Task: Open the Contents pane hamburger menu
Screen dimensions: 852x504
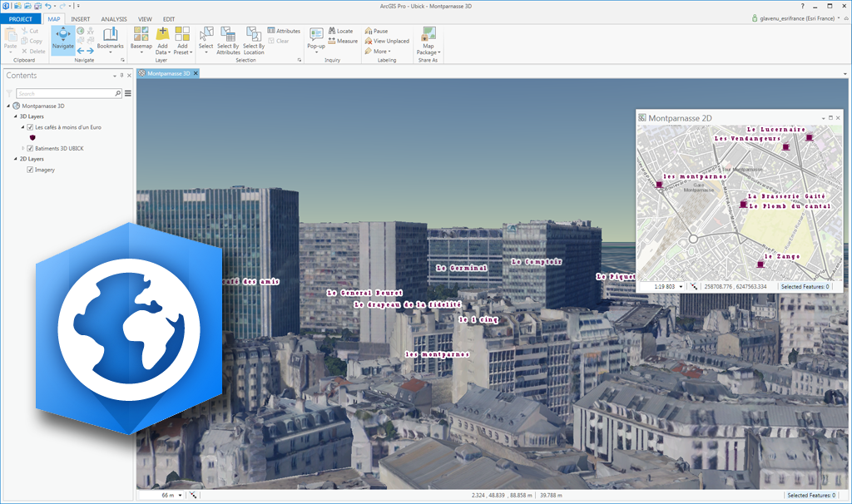Action: [x=128, y=93]
